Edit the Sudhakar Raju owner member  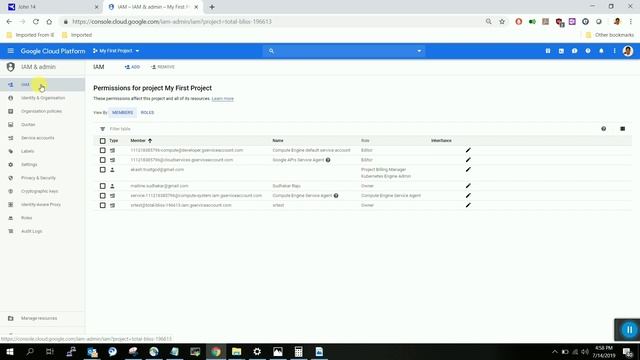tap(468, 186)
